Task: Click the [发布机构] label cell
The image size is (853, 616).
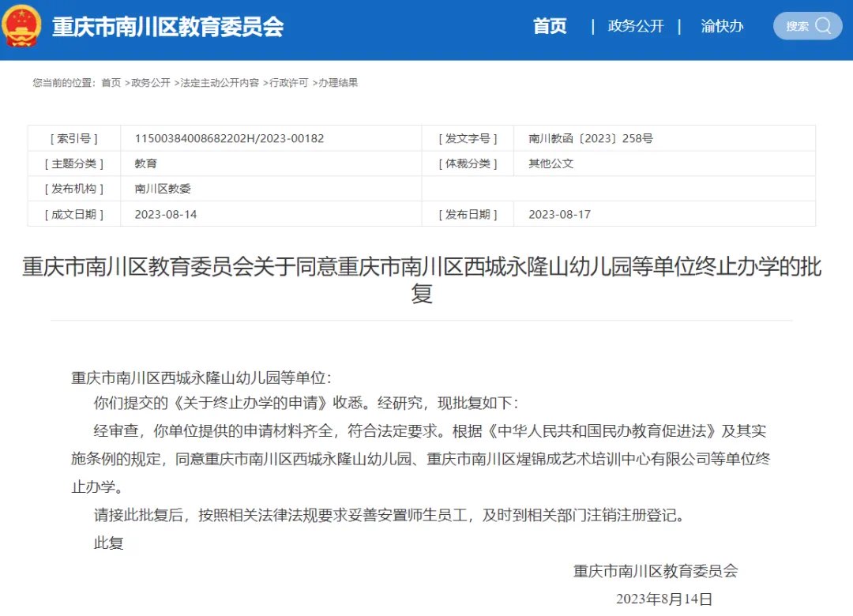Action: coord(74,189)
